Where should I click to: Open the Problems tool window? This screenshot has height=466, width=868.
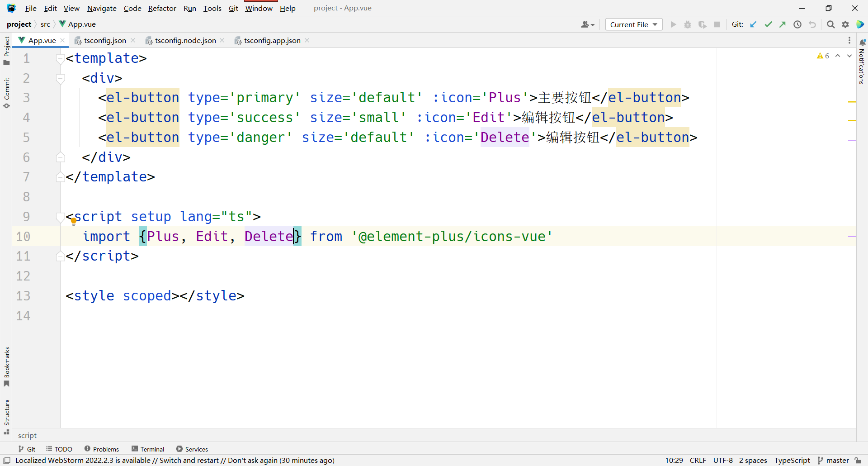pos(102,449)
